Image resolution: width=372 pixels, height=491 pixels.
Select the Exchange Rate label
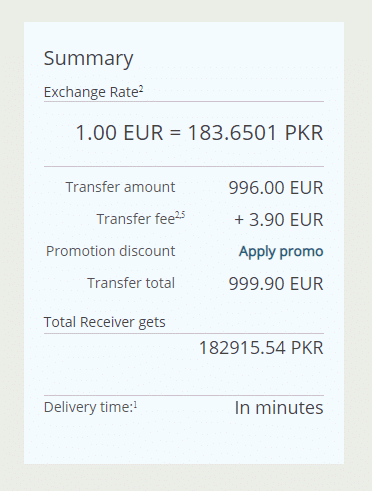pos(91,92)
